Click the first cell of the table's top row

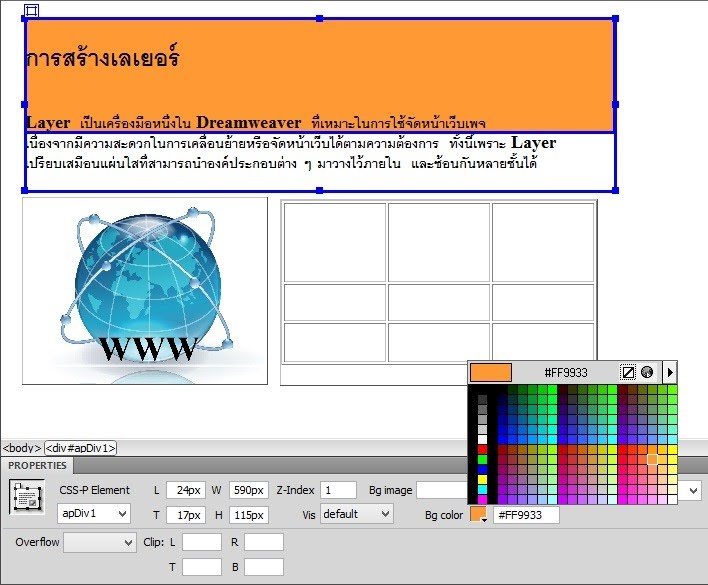335,242
